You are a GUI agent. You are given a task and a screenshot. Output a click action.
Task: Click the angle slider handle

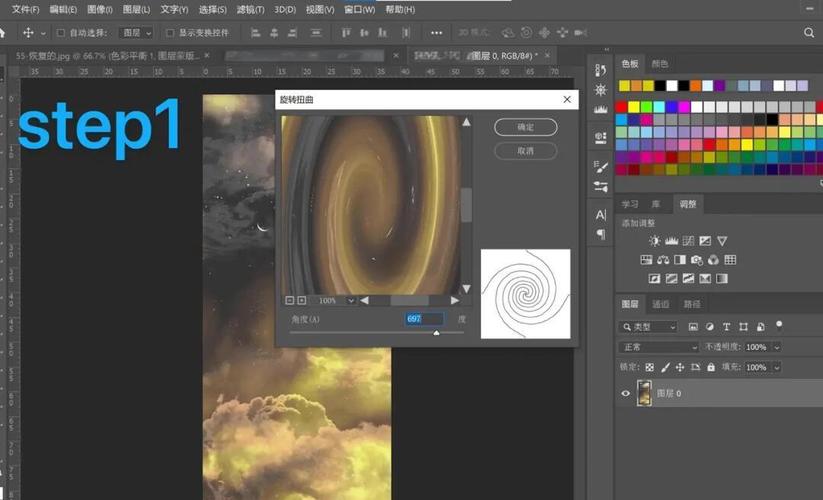pos(436,333)
